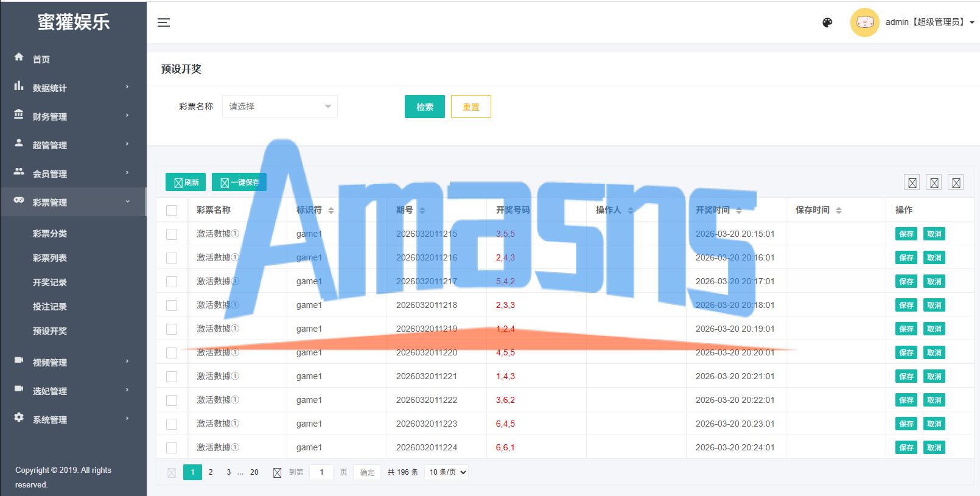This screenshot has width=980, height=496.
Task: Open the admin 超级管理员 user dropdown arrow
Action: coord(972,23)
